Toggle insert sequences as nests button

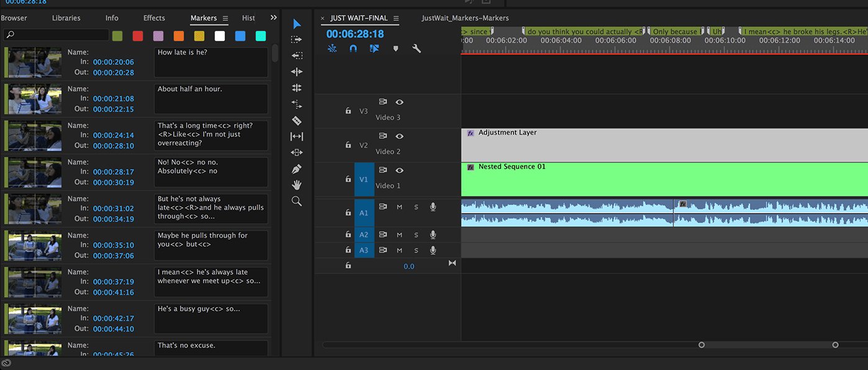point(332,48)
